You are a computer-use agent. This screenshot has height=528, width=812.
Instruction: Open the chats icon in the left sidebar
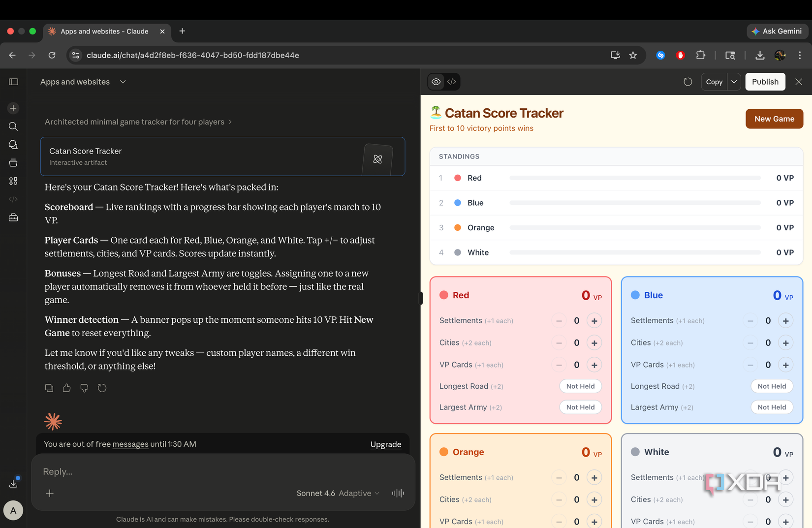tap(13, 145)
